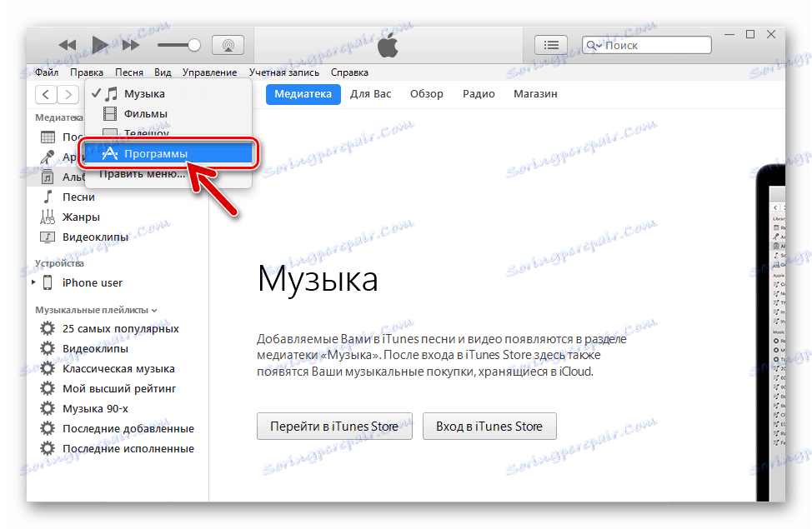Switch to the up-next list view
This screenshot has height=529, width=812.
[x=551, y=44]
